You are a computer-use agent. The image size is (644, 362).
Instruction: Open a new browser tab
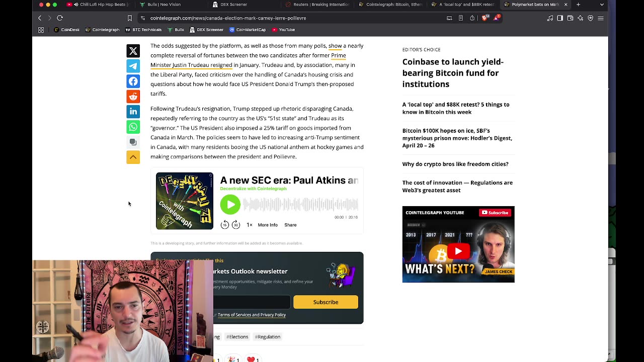tap(578, 5)
